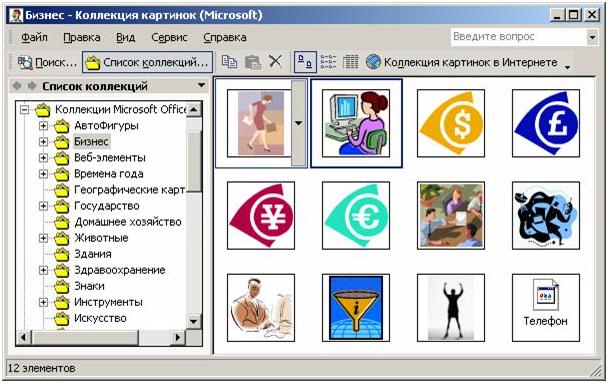Click the Delete X toolbar icon

[275, 62]
